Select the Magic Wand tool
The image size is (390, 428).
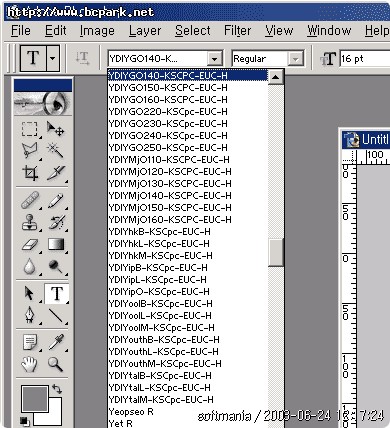point(55,150)
